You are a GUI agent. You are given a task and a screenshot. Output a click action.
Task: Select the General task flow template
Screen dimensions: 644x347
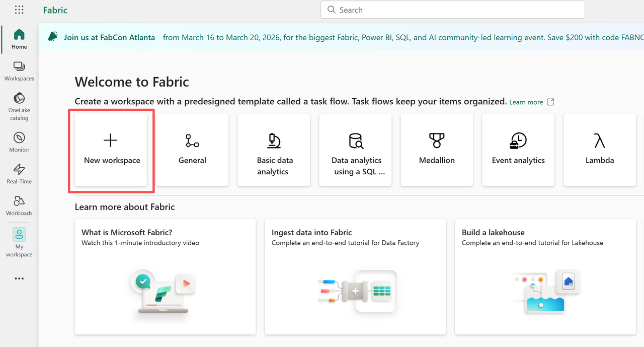tap(192, 150)
